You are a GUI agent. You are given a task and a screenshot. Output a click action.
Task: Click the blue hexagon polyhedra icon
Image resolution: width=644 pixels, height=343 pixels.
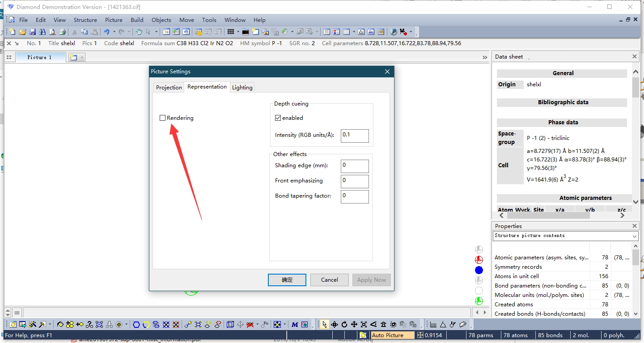136,325
